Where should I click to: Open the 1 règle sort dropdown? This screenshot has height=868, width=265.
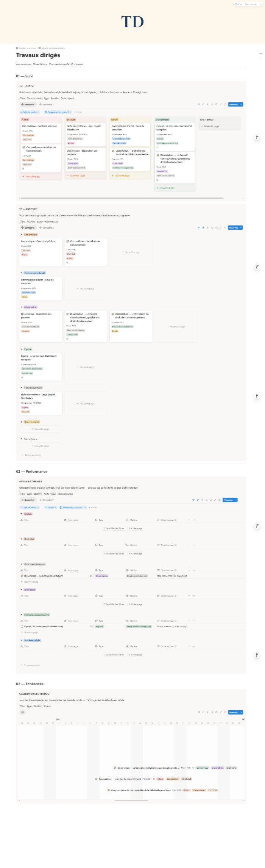click(50, 508)
